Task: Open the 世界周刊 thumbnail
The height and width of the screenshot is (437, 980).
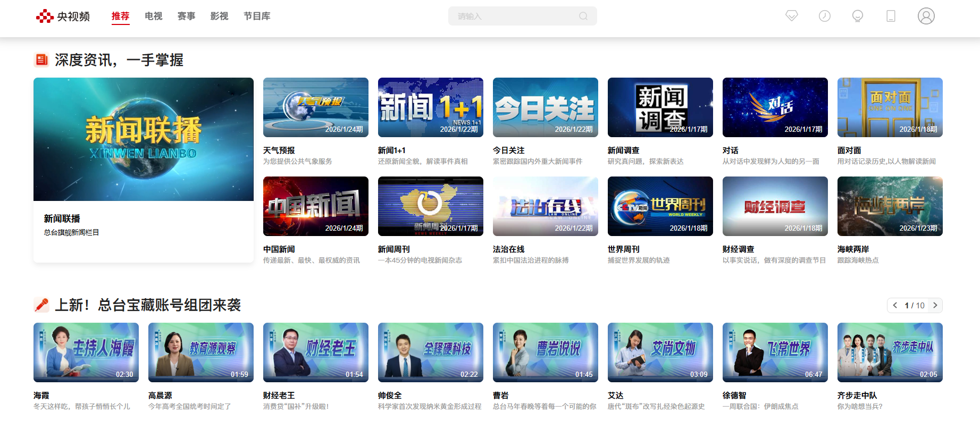Action: 660,206
